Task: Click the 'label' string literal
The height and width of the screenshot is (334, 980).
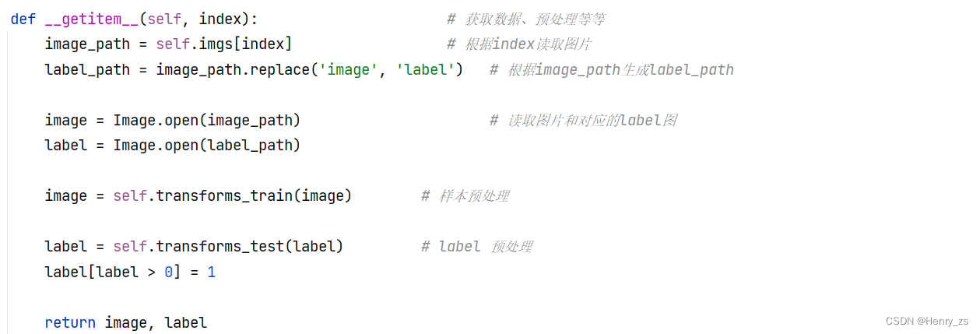Action: 426,70
